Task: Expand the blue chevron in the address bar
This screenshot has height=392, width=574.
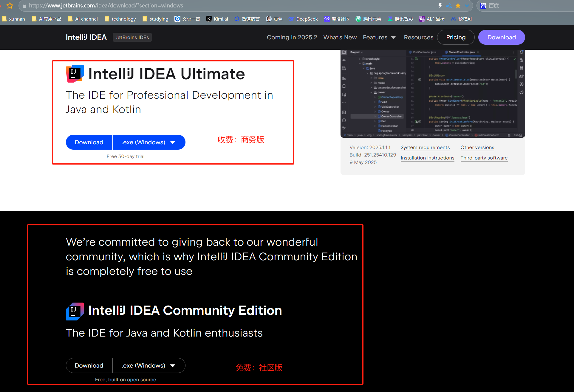Action: [x=467, y=5]
